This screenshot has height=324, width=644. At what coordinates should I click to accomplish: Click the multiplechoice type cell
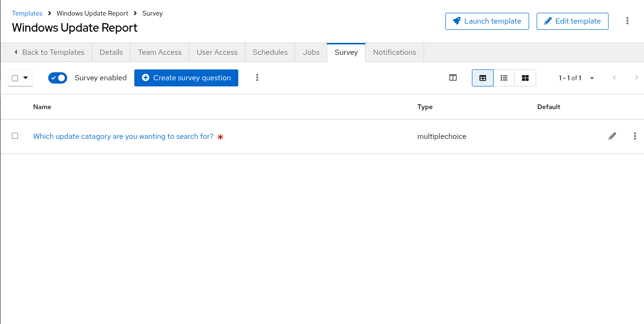[x=442, y=136]
